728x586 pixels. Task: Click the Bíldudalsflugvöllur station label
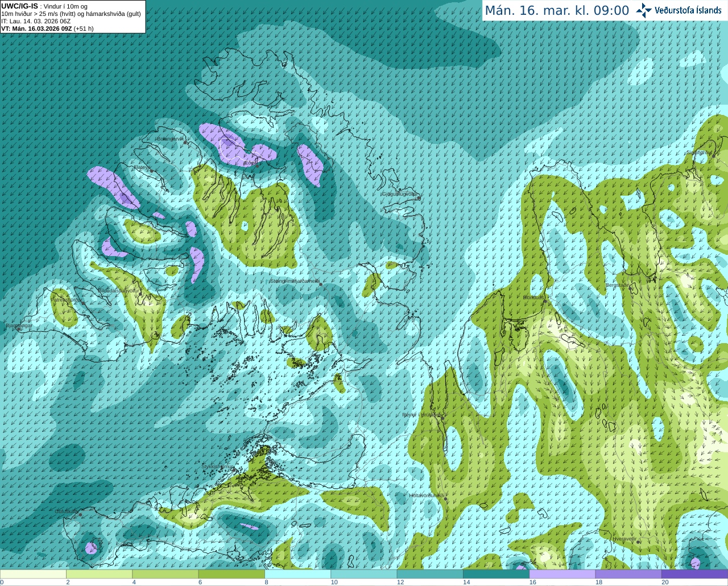pos(118,290)
